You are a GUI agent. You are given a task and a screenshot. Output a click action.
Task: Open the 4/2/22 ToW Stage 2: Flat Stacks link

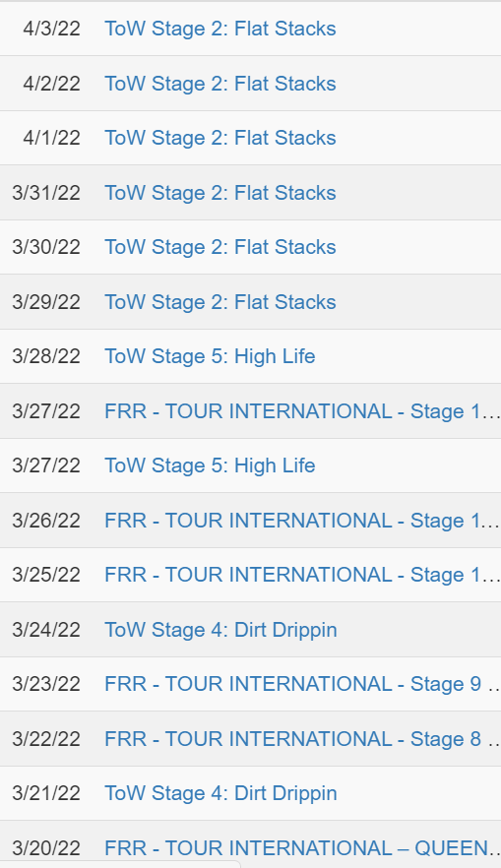tap(220, 84)
